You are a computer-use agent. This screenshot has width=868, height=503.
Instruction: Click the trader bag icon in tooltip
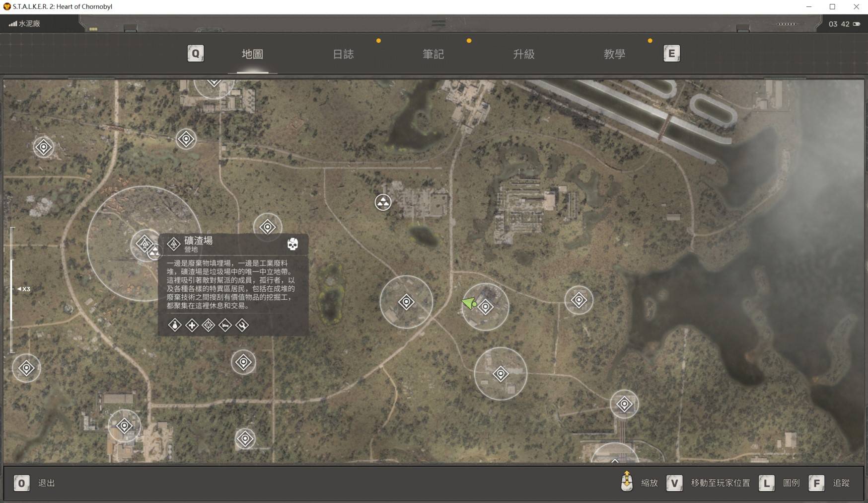click(x=175, y=325)
